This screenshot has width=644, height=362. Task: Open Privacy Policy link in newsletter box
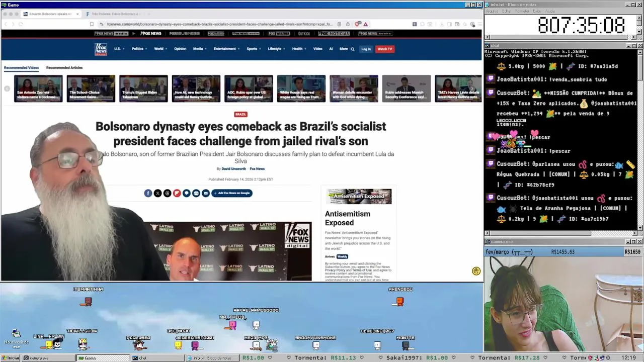[335, 270]
